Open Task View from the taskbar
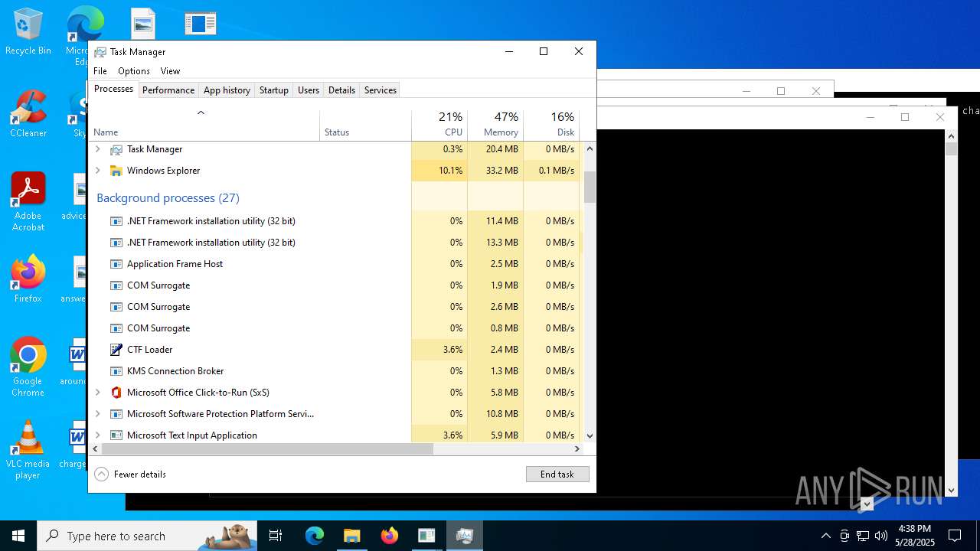The image size is (980, 551). click(276, 536)
